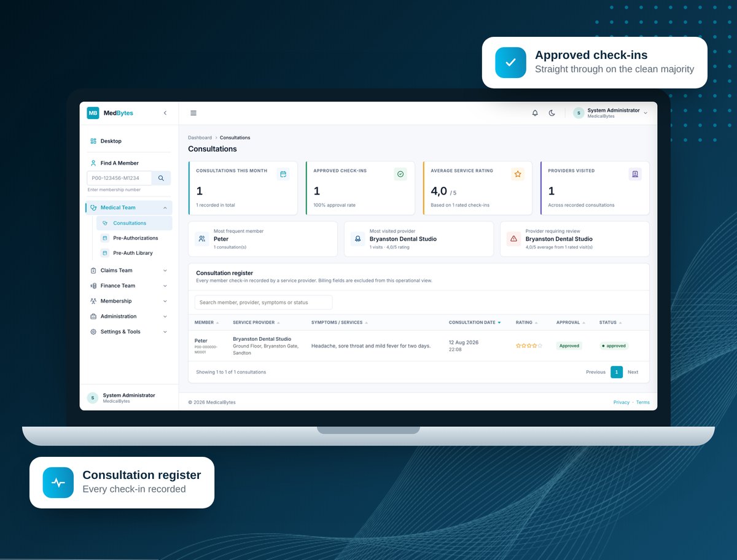Open System Administrator account dropdown

[610, 113]
